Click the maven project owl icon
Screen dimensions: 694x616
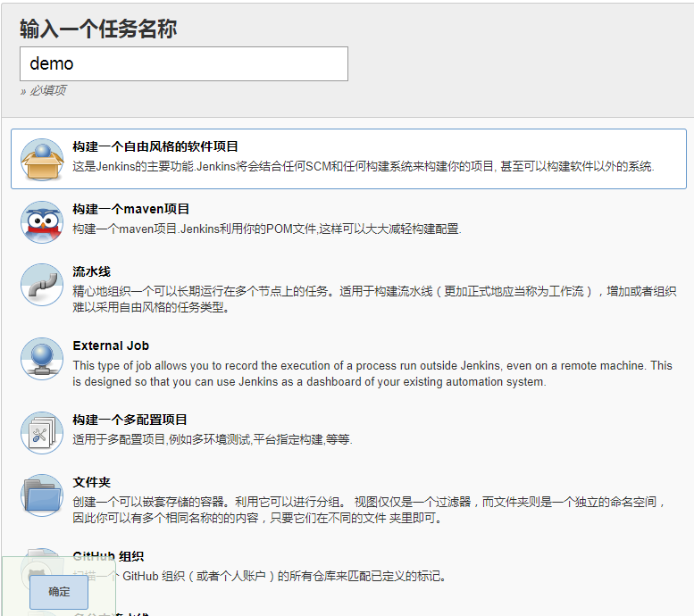[x=42, y=221]
